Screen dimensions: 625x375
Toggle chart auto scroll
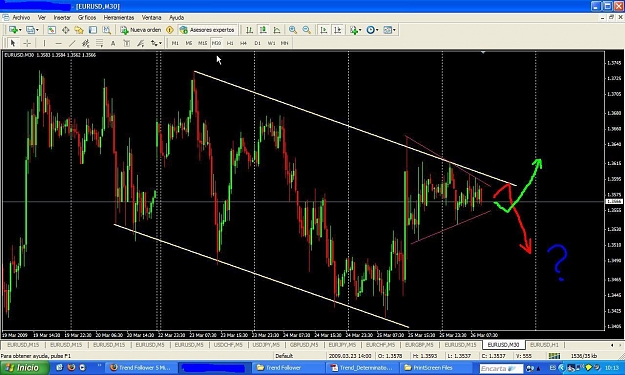click(x=324, y=30)
